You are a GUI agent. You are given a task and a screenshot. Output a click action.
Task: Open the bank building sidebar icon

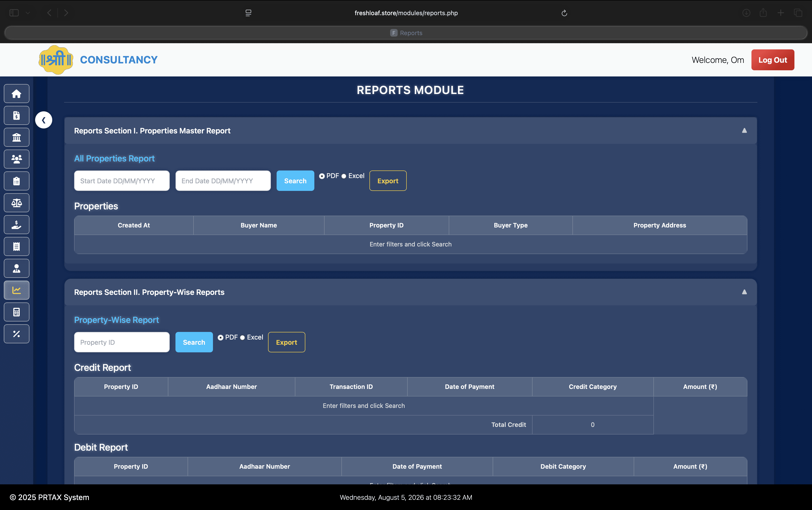click(17, 137)
